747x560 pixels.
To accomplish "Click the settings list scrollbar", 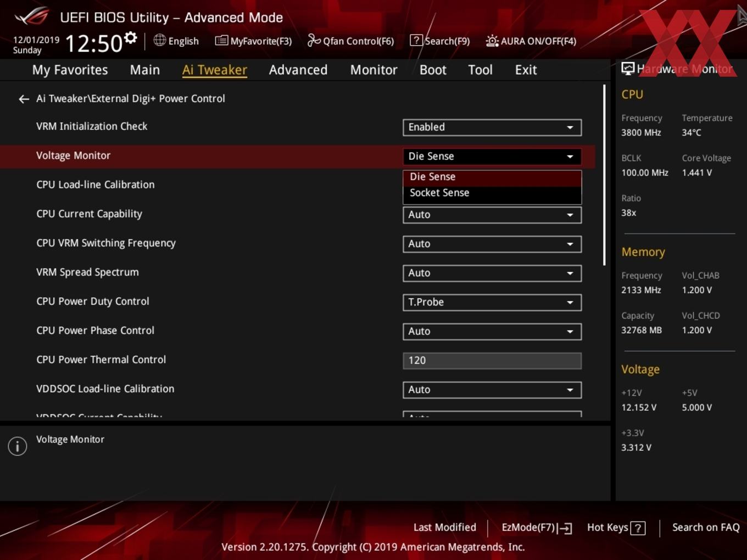I will 604,176.
